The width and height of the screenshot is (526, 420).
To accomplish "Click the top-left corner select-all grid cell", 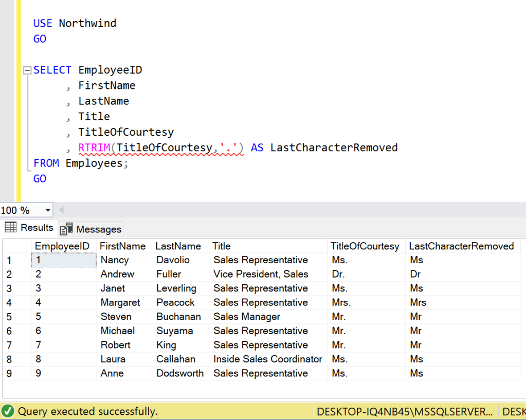I will (16, 246).
